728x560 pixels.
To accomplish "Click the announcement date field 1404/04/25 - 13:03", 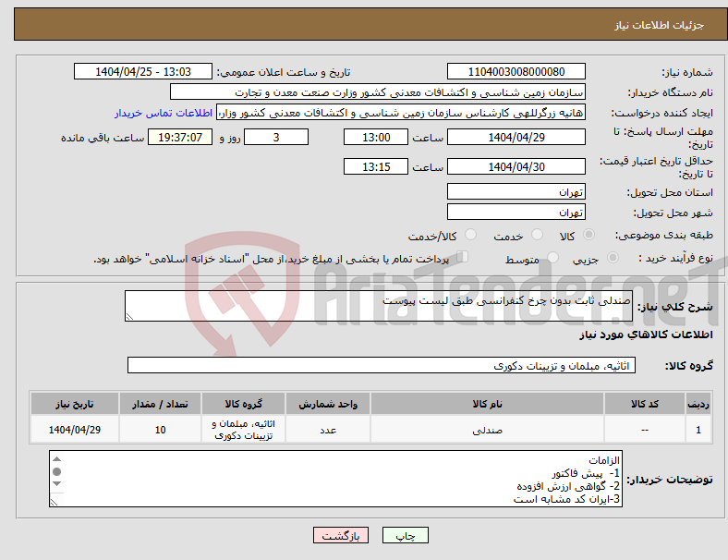I will click(x=143, y=71).
